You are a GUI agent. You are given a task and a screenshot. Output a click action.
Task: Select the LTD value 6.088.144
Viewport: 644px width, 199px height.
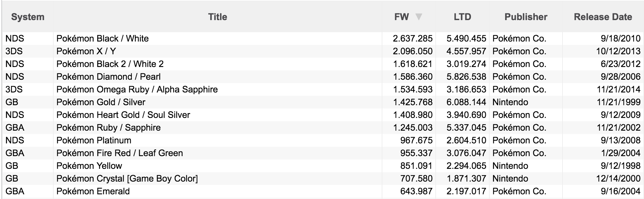tap(466, 102)
